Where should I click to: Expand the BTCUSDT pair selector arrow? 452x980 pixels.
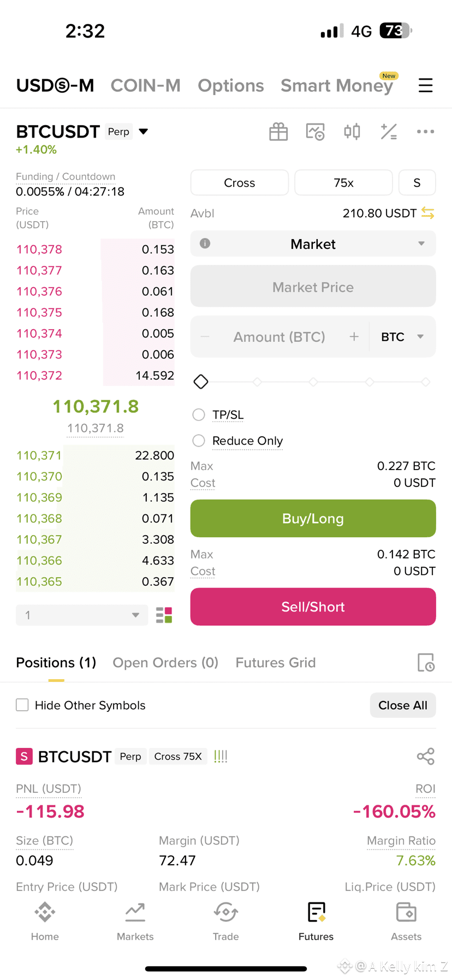click(x=144, y=132)
